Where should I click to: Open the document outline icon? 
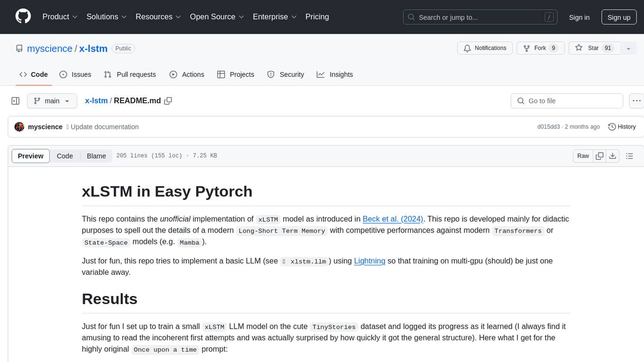pos(629,156)
